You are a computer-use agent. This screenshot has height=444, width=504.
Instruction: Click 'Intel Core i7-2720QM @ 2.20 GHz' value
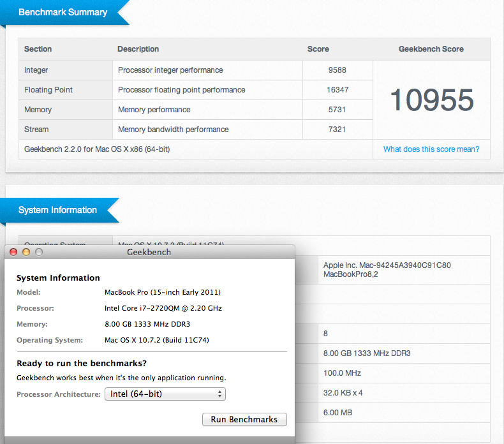[x=163, y=308]
